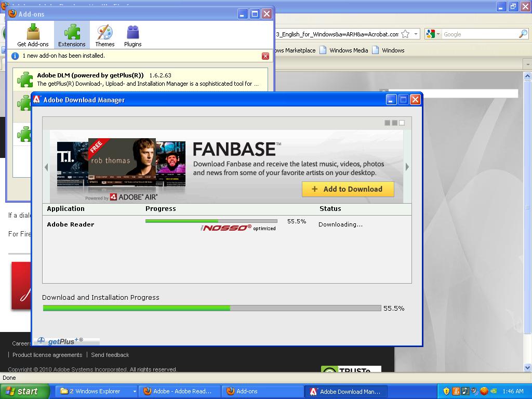
Task: Click the Adobe Reader row label
Action: (71, 224)
